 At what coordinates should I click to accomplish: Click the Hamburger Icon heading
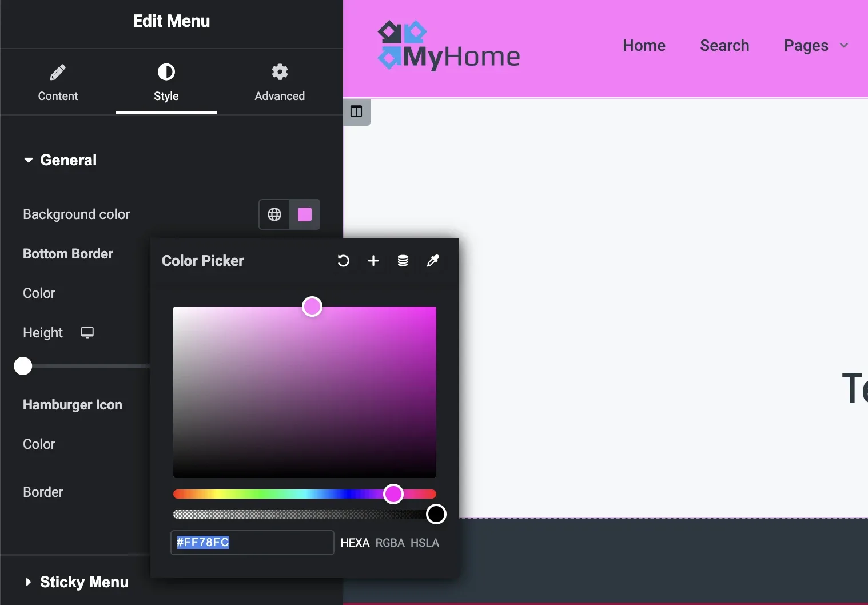(73, 405)
